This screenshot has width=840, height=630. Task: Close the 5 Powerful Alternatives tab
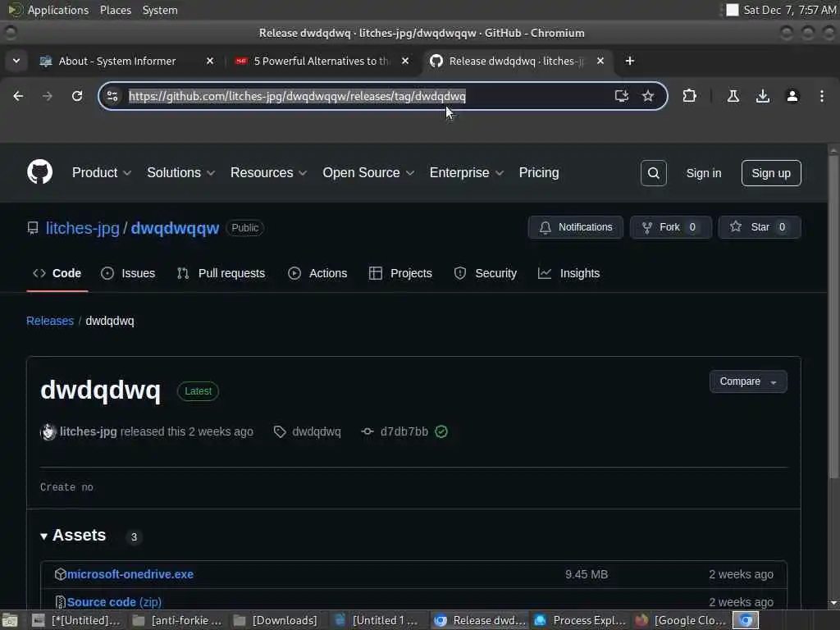(405, 61)
